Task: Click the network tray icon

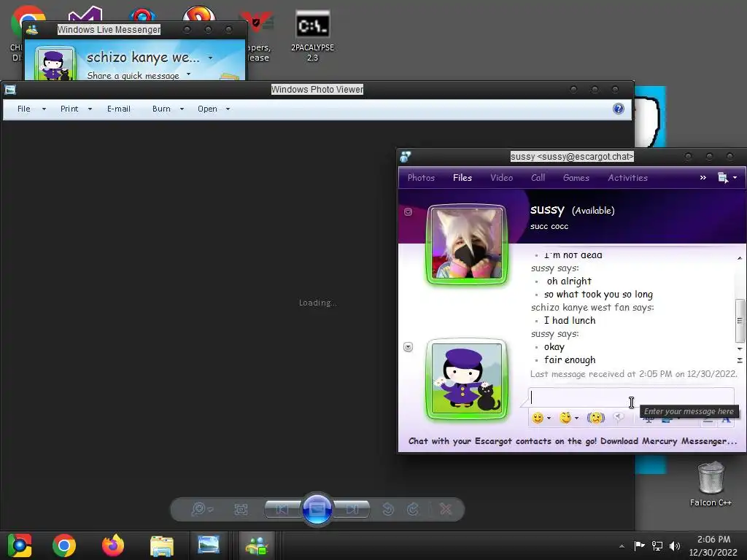Action: (x=657, y=546)
